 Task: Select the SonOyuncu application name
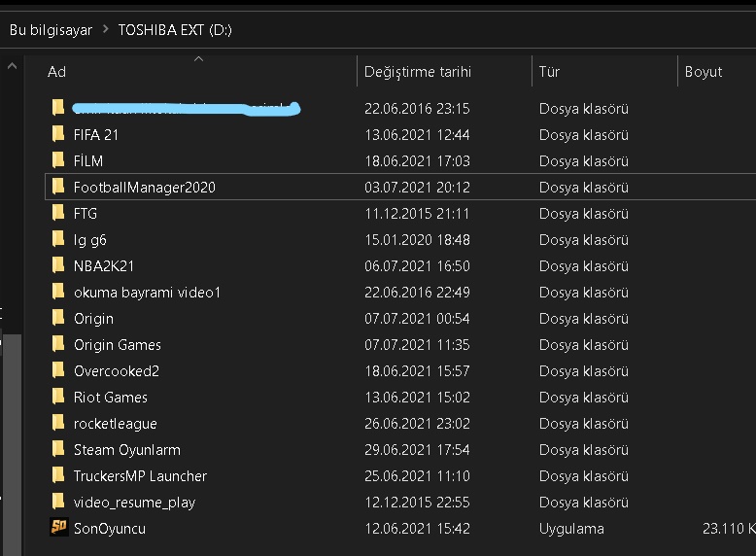[110, 529]
